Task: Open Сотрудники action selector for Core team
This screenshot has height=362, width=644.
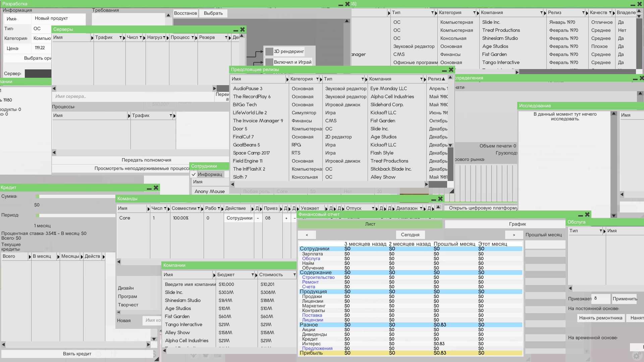Action: click(239, 218)
